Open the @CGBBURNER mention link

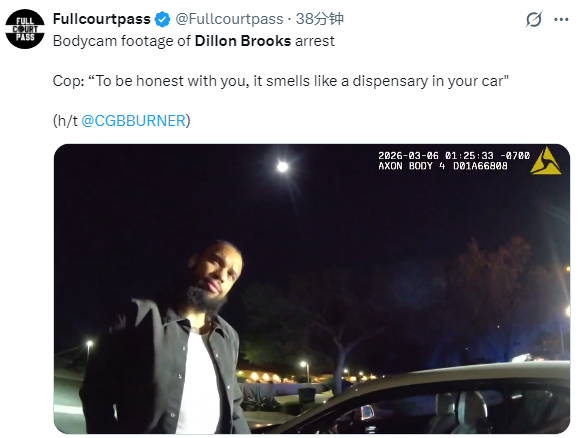pyautogui.click(x=133, y=121)
